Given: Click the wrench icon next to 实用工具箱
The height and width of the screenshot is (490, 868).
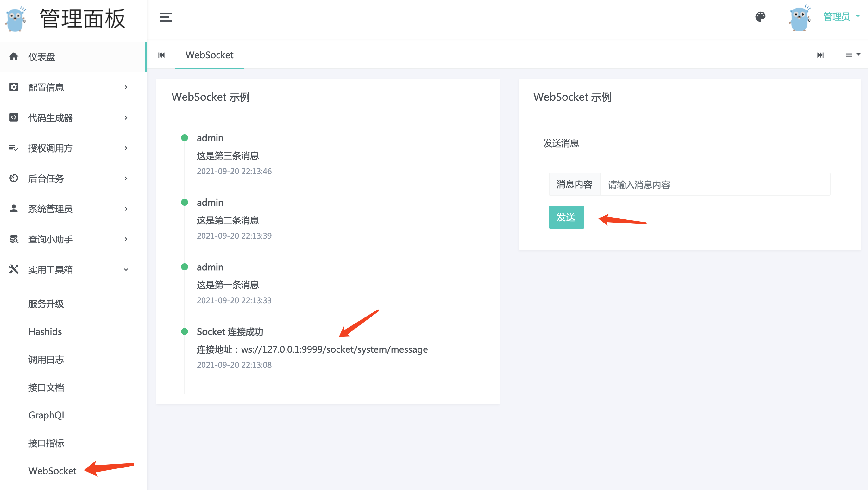Looking at the screenshot, I should pos(14,269).
